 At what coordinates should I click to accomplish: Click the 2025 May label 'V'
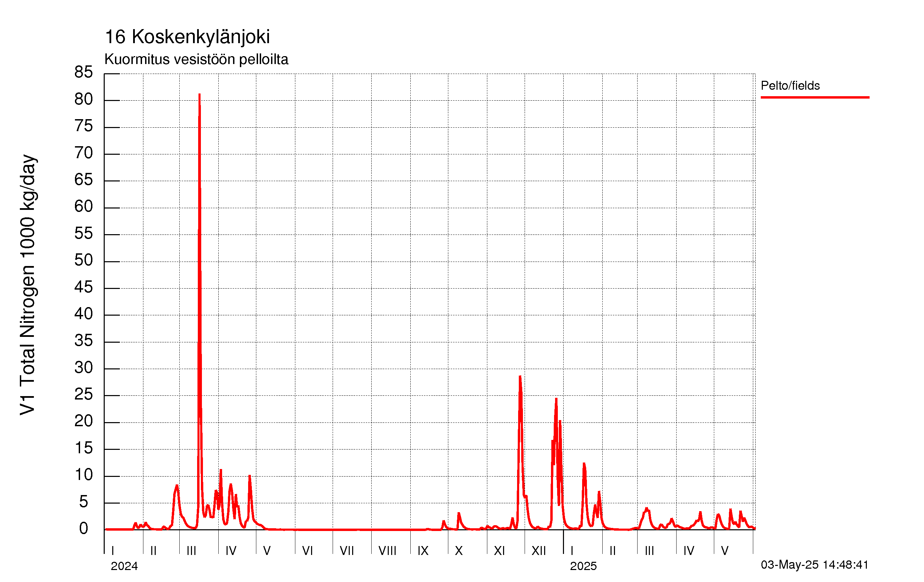tap(724, 551)
